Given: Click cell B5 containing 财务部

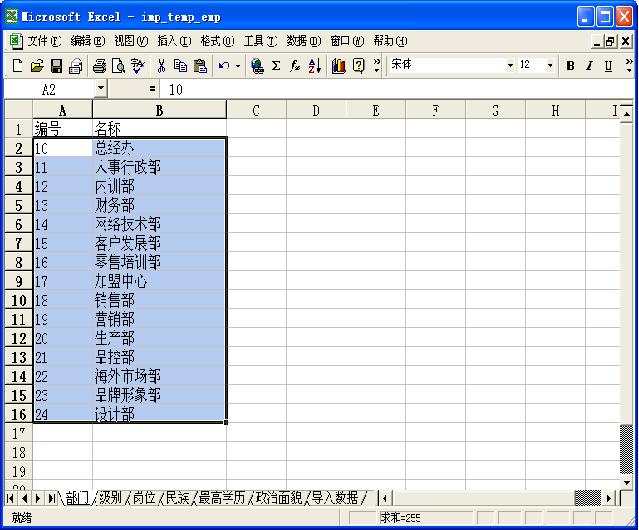Looking at the screenshot, I should point(158,205).
